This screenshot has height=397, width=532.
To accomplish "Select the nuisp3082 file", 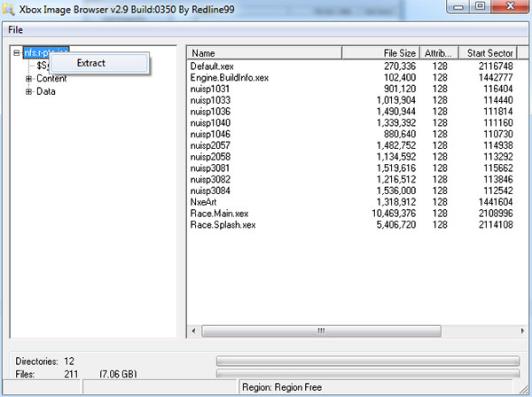I will 210,179.
